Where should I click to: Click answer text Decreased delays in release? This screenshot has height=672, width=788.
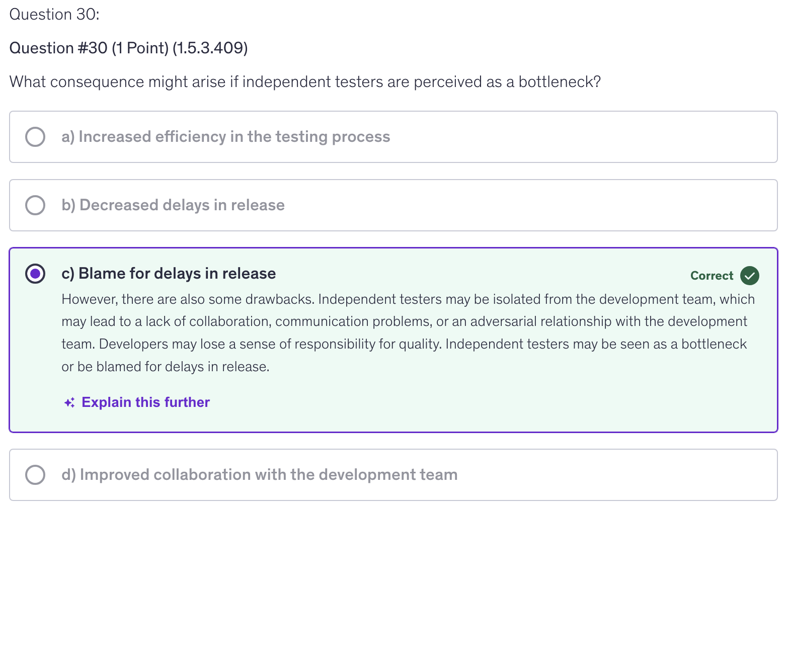pos(173,205)
